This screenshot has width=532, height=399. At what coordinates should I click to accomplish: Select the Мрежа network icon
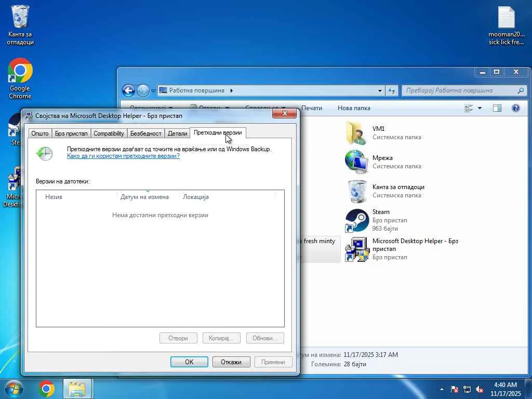pos(356,162)
